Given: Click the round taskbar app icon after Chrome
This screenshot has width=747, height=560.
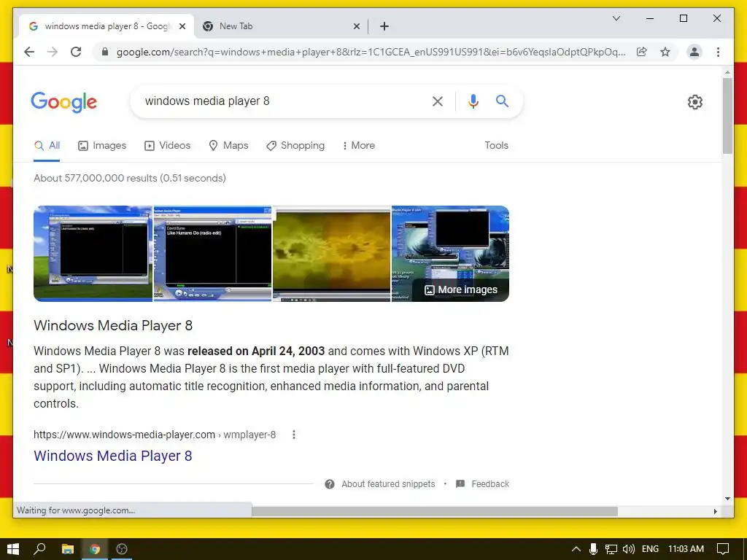Looking at the screenshot, I should 122,549.
